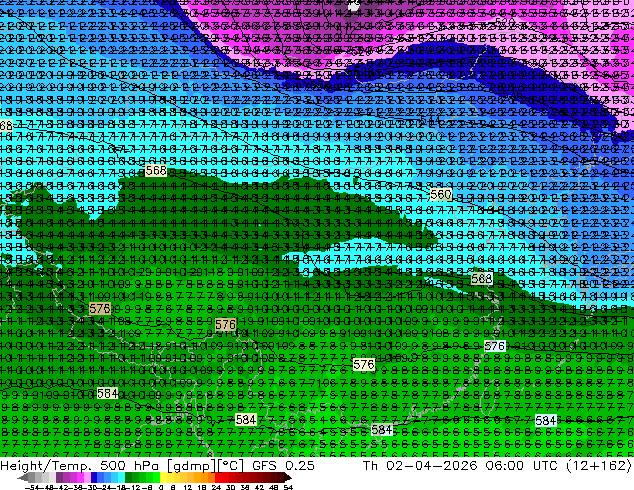The height and width of the screenshot is (490, 634).
Task: Click the dark purple swatch in the legend
Action: tap(59, 477)
